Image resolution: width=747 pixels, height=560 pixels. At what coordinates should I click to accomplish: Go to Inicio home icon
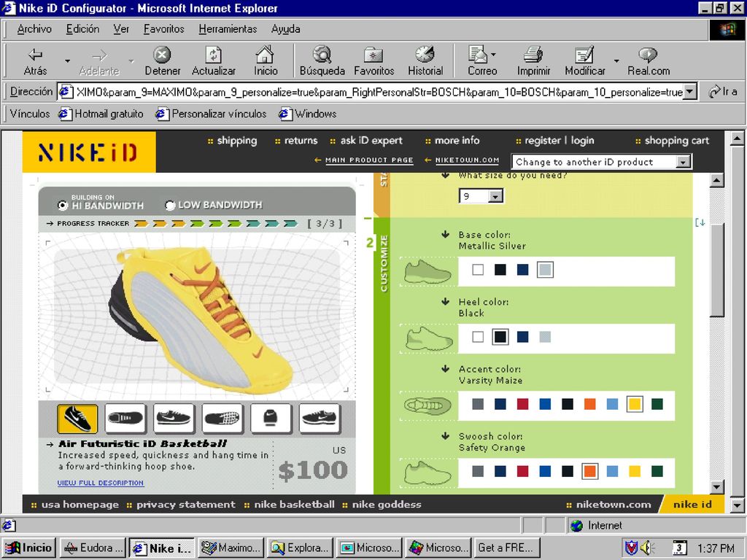[x=265, y=54]
